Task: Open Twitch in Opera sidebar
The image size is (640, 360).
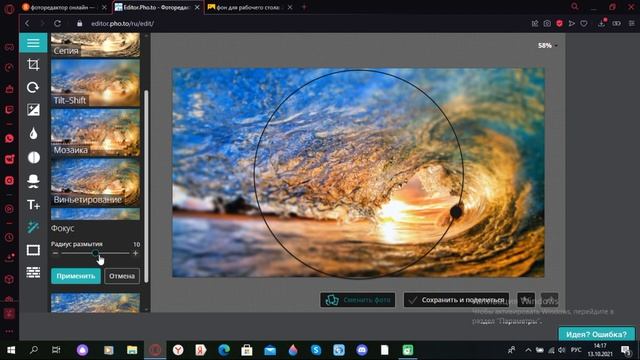Action: coord(9,109)
